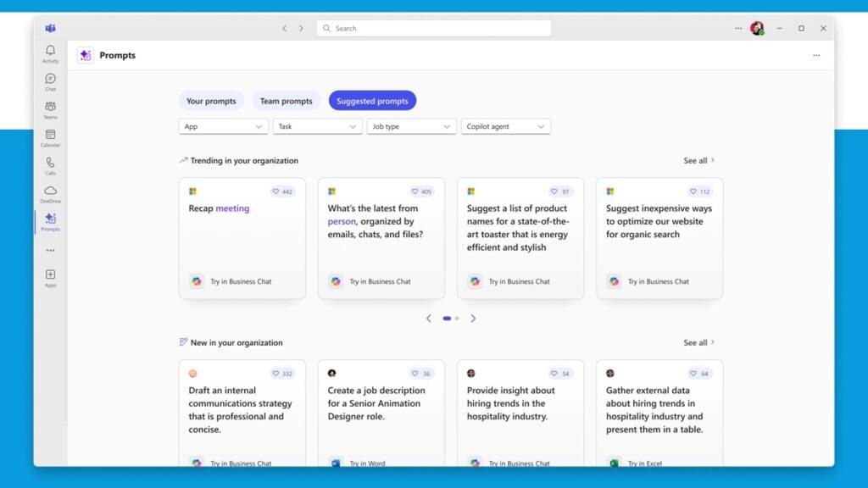Expand the Copilot agent filter

coord(506,126)
